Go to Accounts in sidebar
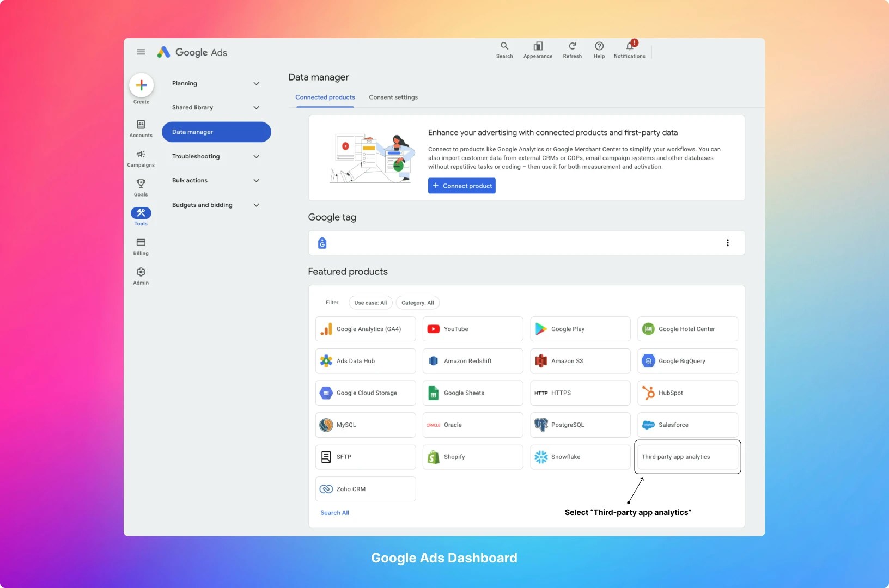This screenshot has height=588, width=889. (141, 128)
